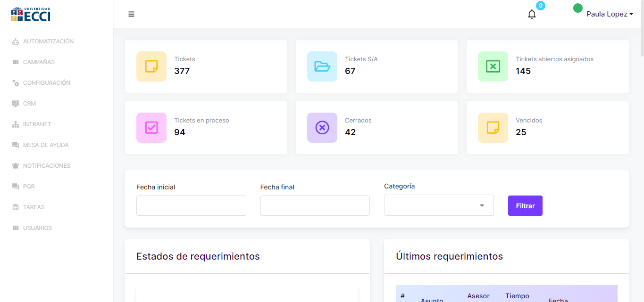Click the Fecha inicial input field

click(191, 205)
